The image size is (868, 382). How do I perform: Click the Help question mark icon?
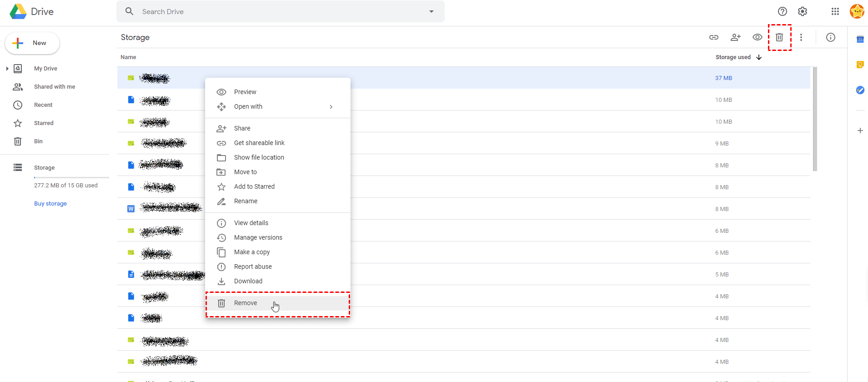(782, 11)
